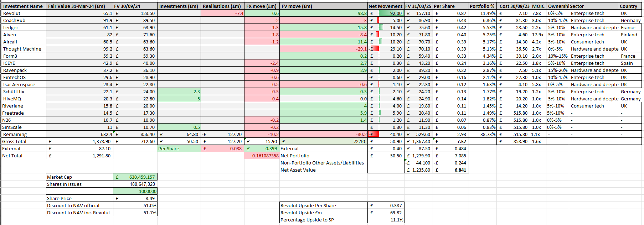The height and width of the screenshot is (225, 644).
Task: Select the 'Discount to NAV official' label
Action: 79,205
